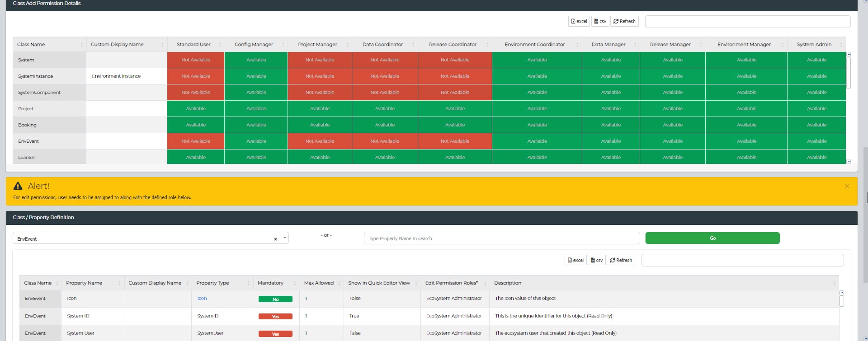868x341 pixels.
Task: Click the property table search field
Action: 742,260
